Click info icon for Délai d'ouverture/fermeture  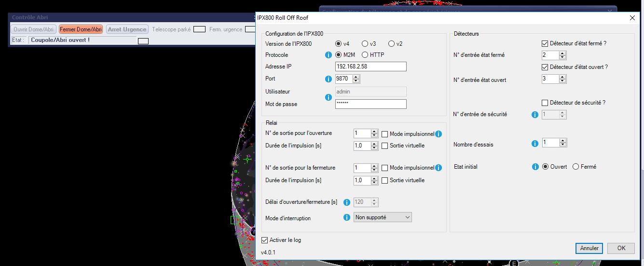coord(346,202)
